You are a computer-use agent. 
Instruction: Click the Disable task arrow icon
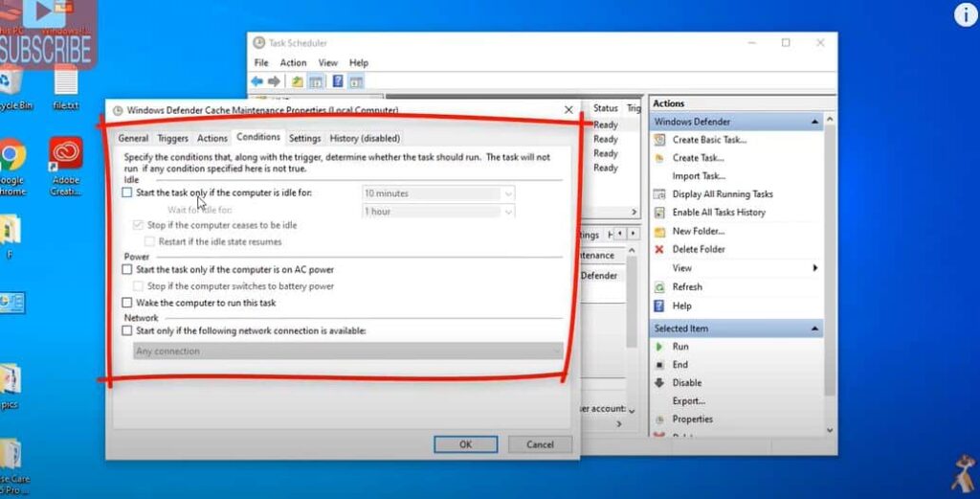point(658,383)
